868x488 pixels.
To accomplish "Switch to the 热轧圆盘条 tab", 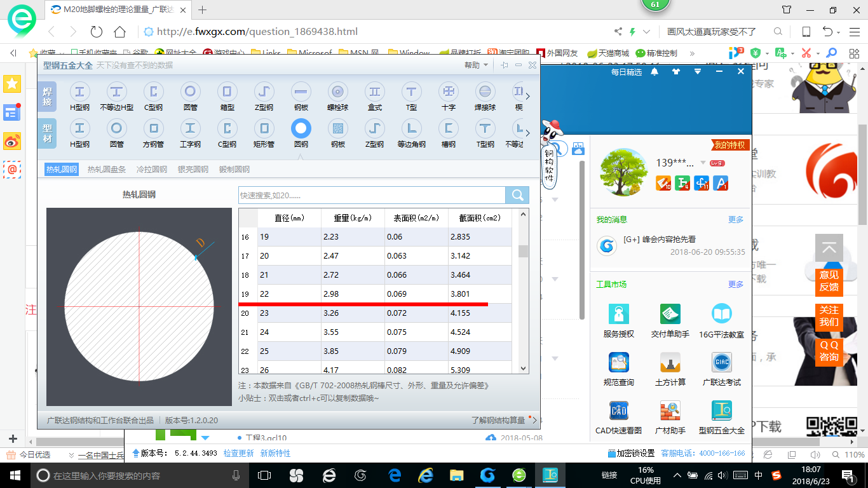I will tap(107, 169).
